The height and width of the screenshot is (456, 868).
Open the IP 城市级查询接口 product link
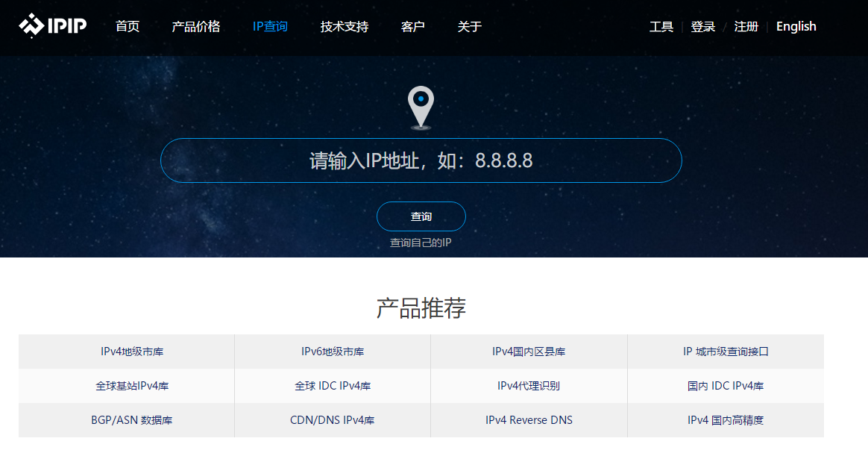coord(724,351)
